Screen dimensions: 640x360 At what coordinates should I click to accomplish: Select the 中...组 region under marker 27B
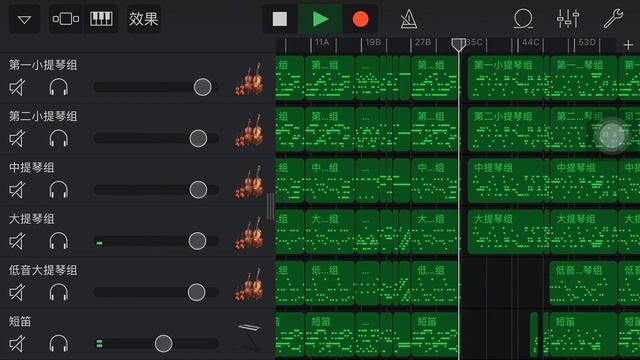(434, 181)
